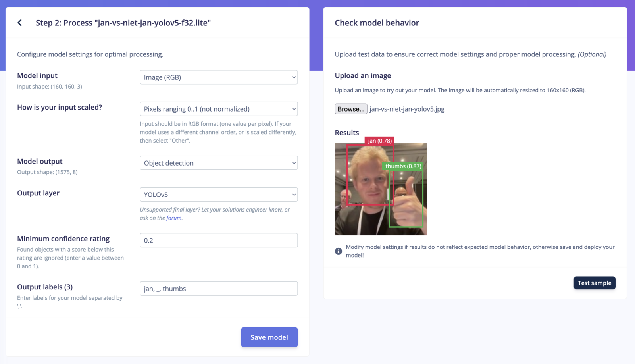The height and width of the screenshot is (364, 635).
Task: Click the results preview image
Action: [x=381, y=189]
